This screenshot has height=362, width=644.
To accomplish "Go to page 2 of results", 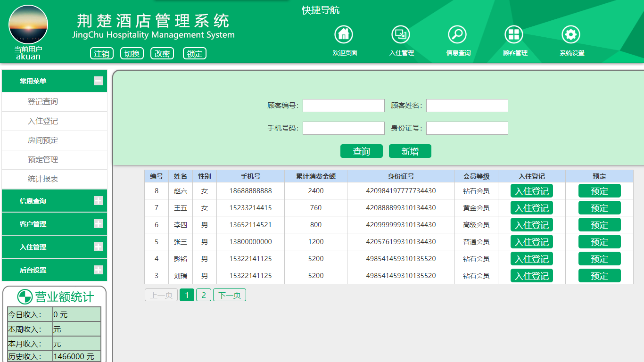I will [204, 295].
